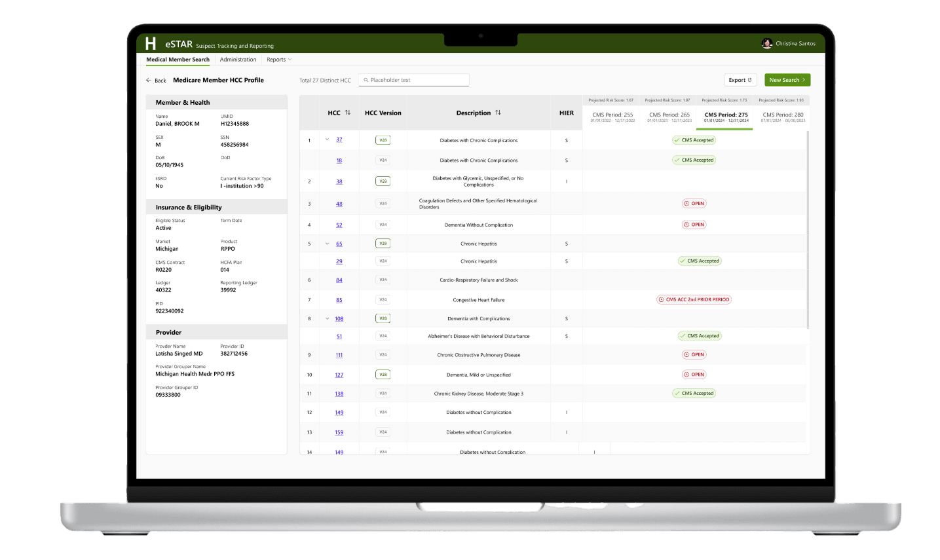940x560 pixels.
Task: Click CMS ACC 2nd PRIOR PERIOD badge
Action: point(694,299)
